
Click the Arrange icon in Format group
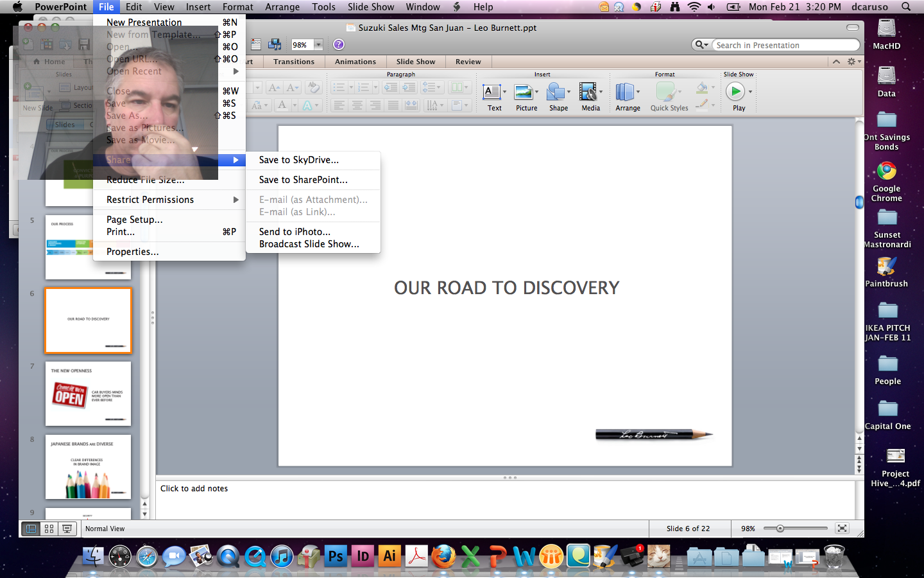[x=626, y=93]
